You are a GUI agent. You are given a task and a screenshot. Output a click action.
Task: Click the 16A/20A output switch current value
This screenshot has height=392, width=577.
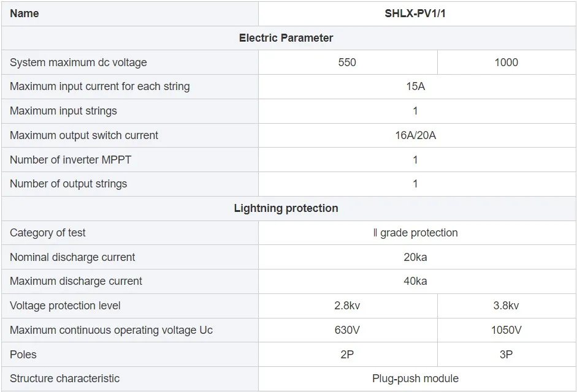(415, 135)
